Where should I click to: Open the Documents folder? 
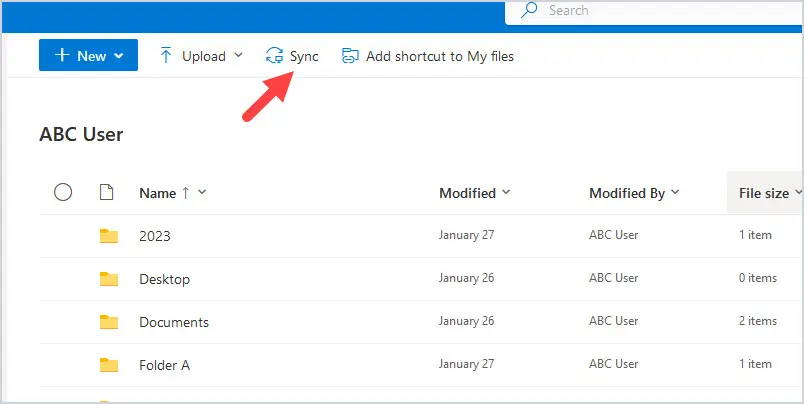tap(174, 322)
